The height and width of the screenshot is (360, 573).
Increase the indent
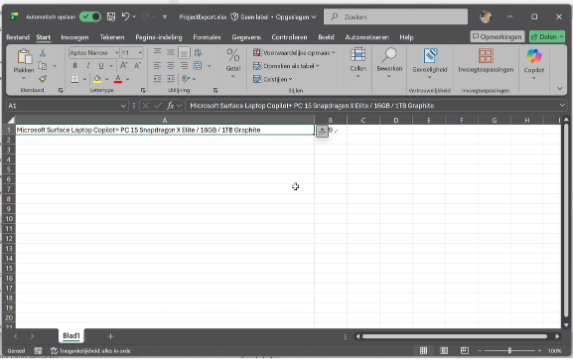(x=171, y=79)
